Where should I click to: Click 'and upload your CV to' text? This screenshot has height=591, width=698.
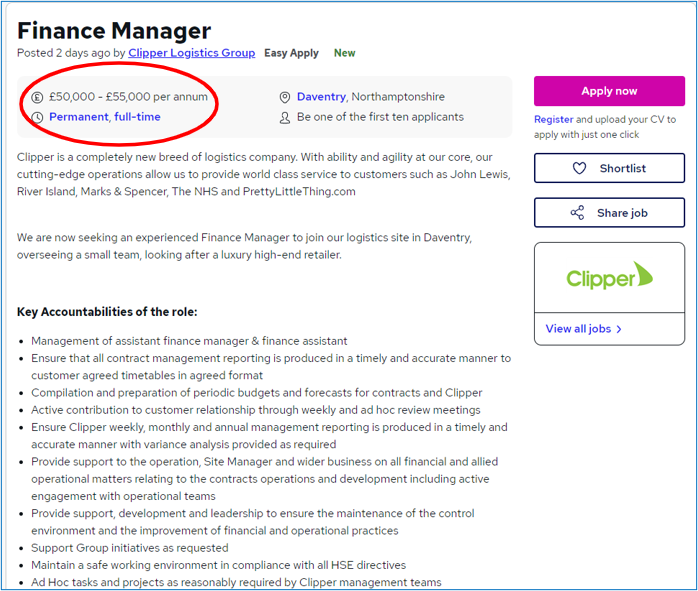(x=626, y=119)
